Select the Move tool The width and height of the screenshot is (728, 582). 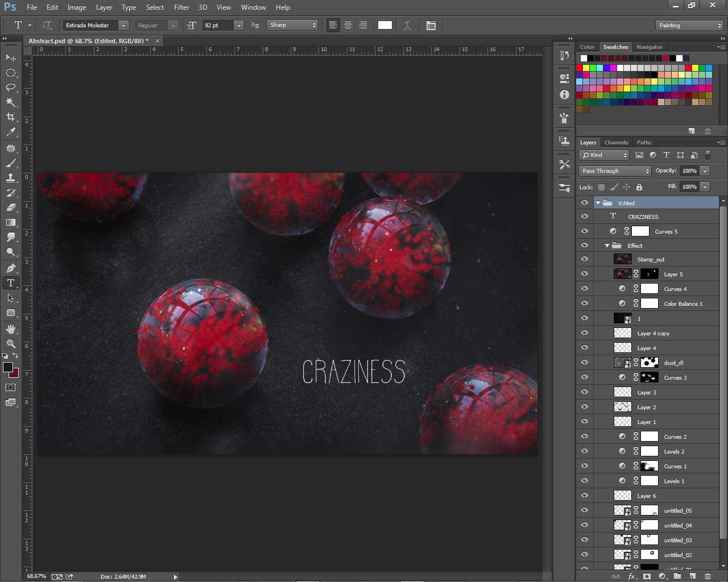coord(11,58)
